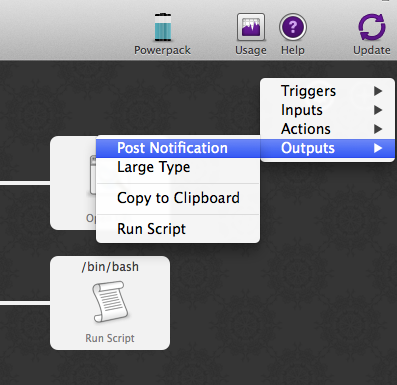This screenshot has height=385, width=397.
Task: Open the Powerpack battery icon
Action: click(163, 27)
